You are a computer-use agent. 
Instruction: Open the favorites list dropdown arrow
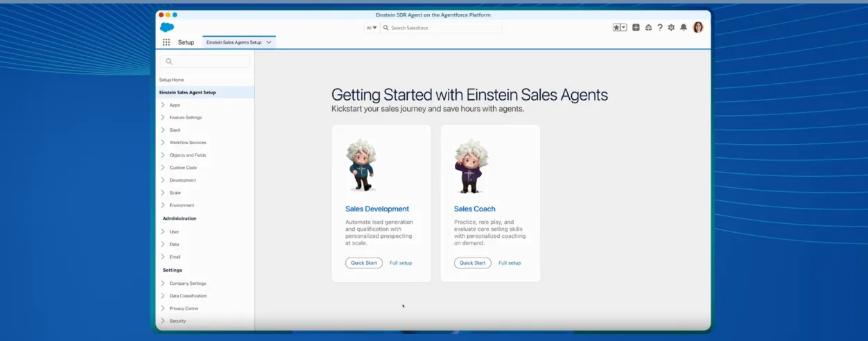tap(624, 28)
